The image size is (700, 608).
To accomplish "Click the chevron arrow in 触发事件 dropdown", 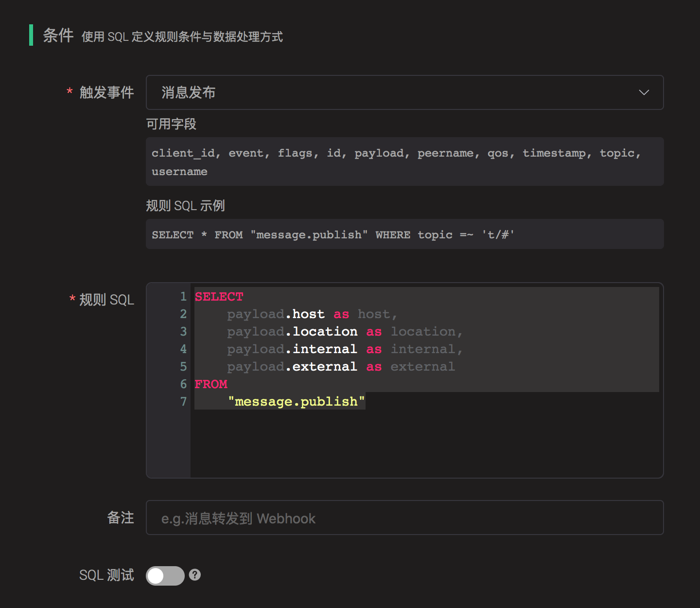I will pos(644,92).
